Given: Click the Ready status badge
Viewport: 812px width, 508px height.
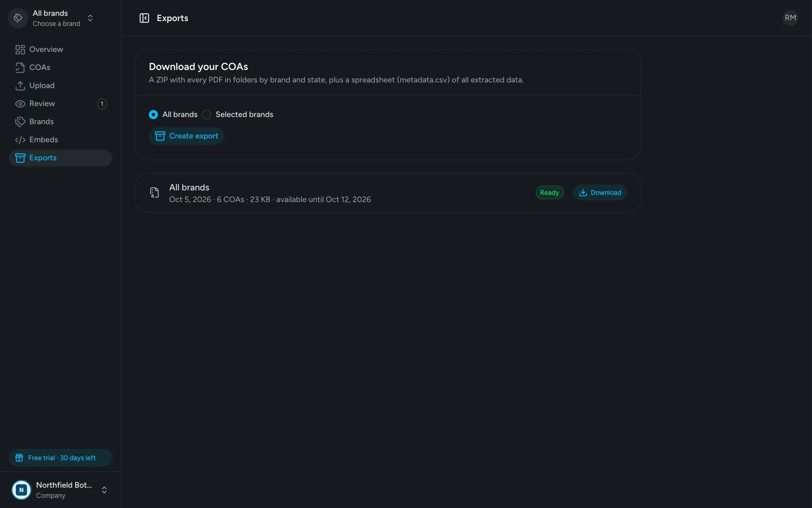Looking at the screenshot, I should tap(550, 193).
